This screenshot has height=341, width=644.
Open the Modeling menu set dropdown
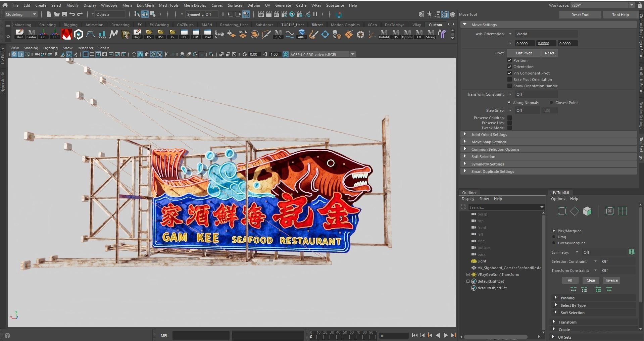[20, 14]
